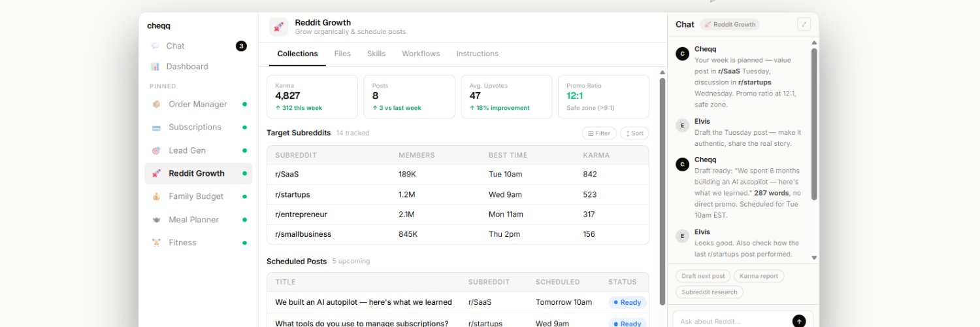Screen dimensions: 980x327
Task: Click the Reddit Growth tag in chat header
Action: [x=730, y=24]
